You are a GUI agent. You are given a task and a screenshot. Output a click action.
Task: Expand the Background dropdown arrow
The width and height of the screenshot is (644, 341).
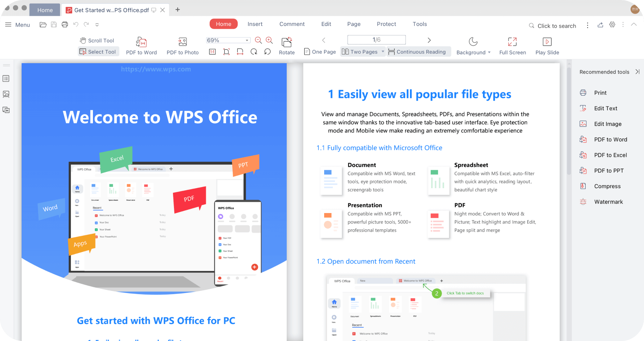(x=489, y=53)
